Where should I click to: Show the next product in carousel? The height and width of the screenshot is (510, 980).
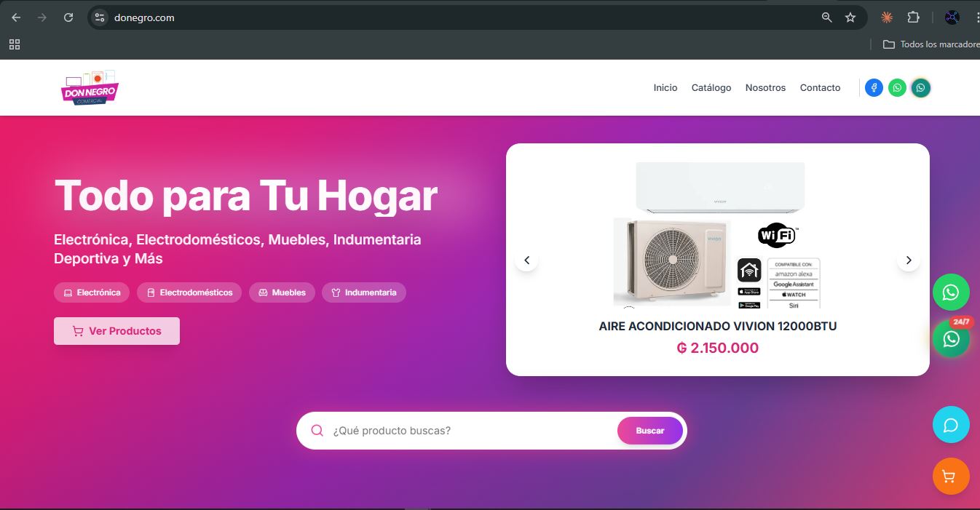908,260
